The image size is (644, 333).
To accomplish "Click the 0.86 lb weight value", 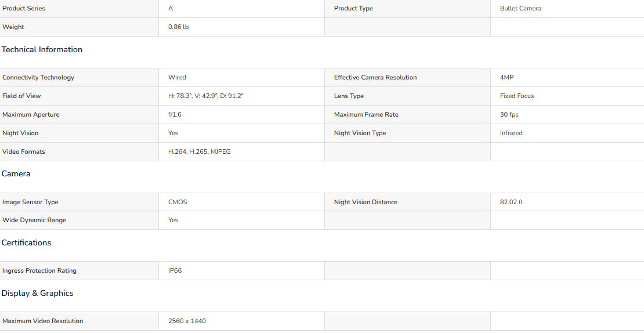I will pyautogui.click(x=178, y=27).
